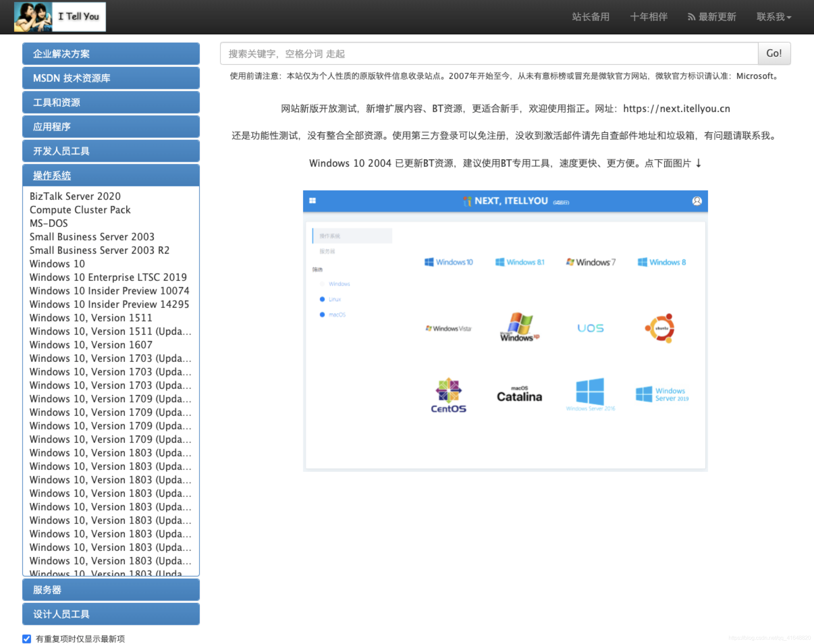Viewport: 814px width, 644px height.
Task: Expand 服务器 section in sidebar
Action: point(111,590)
